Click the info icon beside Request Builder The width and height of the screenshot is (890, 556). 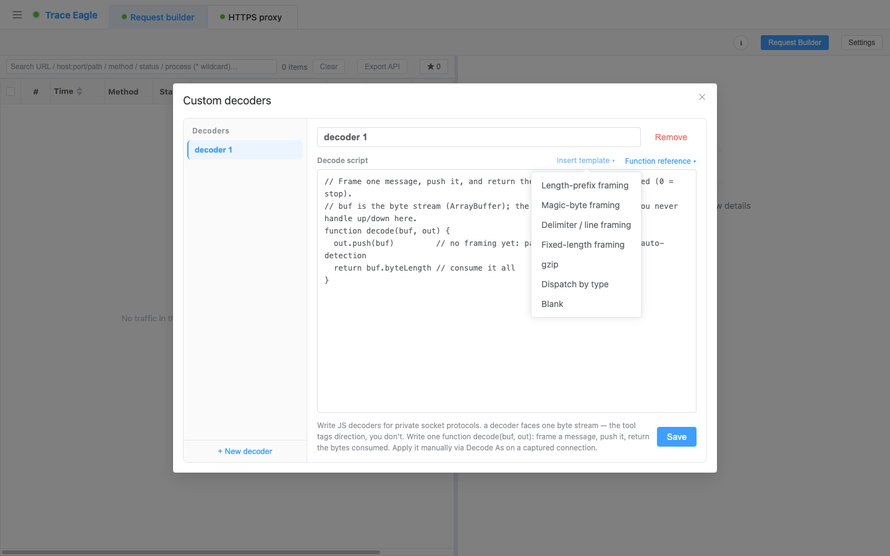(741, 43)
